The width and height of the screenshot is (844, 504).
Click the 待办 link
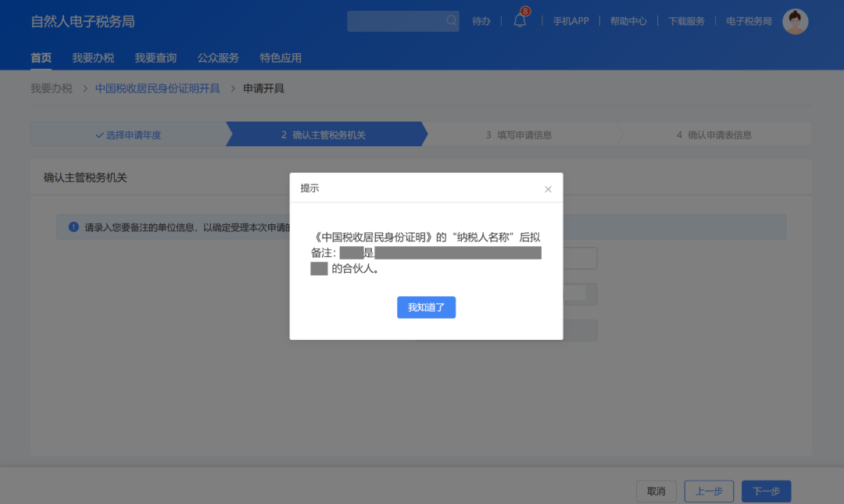481,22
